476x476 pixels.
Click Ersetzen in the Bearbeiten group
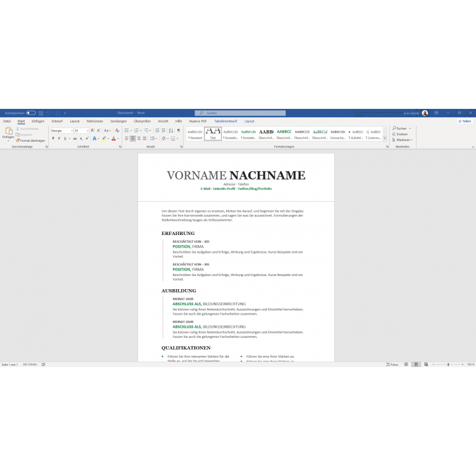402,134
